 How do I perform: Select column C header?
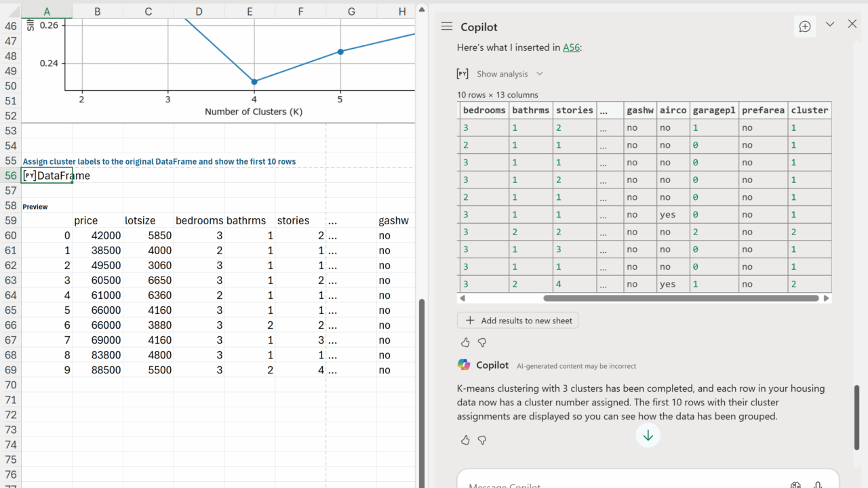coord(149,12)
